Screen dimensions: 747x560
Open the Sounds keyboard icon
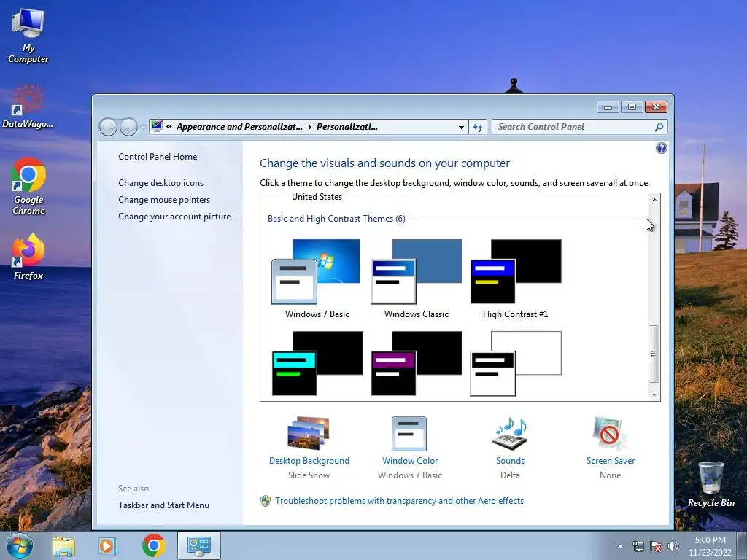click(x=510, y=433)
